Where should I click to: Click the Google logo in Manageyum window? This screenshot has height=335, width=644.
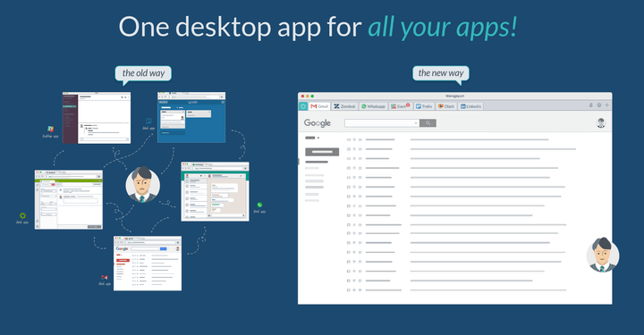317,123
